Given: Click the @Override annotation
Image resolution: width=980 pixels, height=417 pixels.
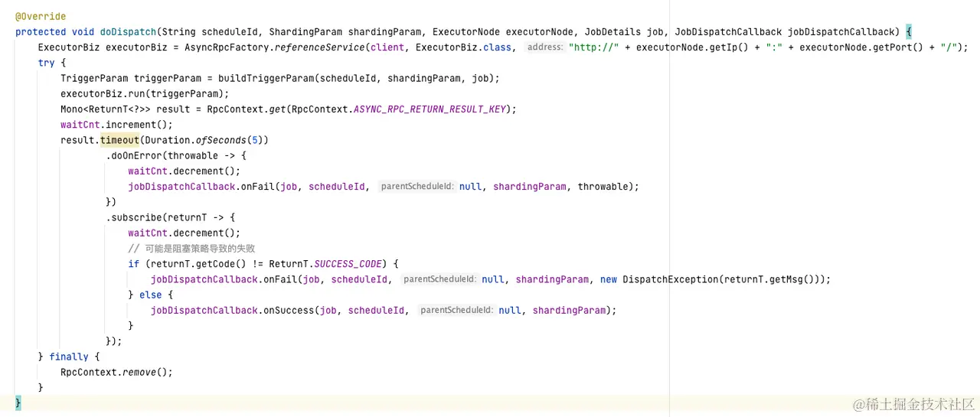Looking at the screenshot, I should click(41, 16).
